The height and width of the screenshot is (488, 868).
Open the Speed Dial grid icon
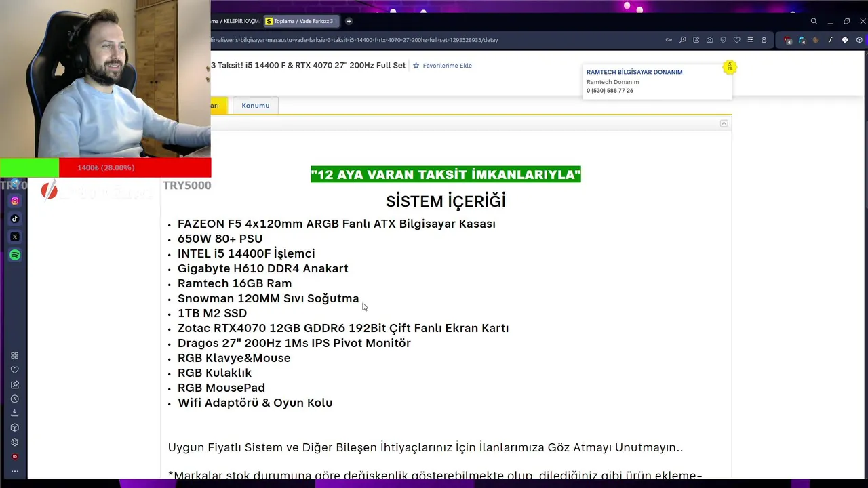coord(14,355)
